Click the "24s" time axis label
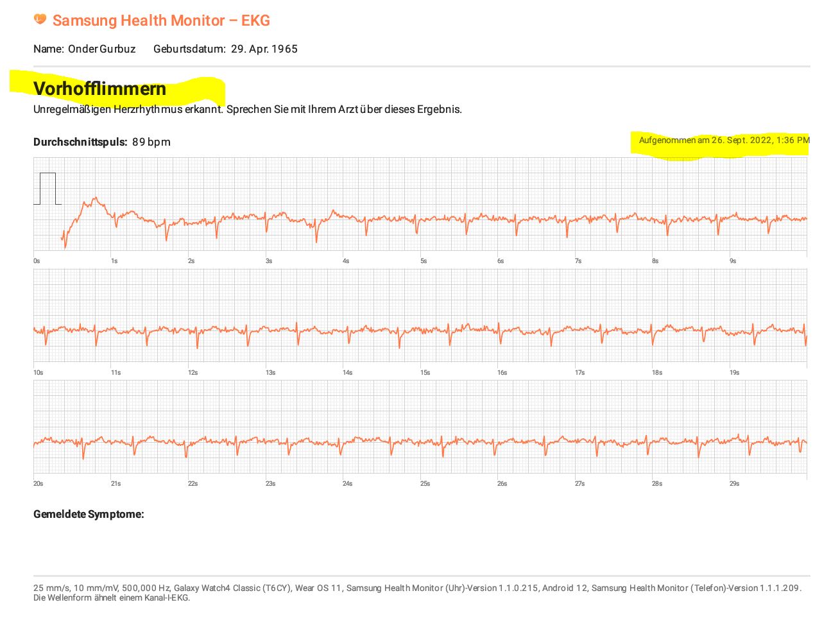The height and width of the screenshot is (625, 840). click(347, 483)
